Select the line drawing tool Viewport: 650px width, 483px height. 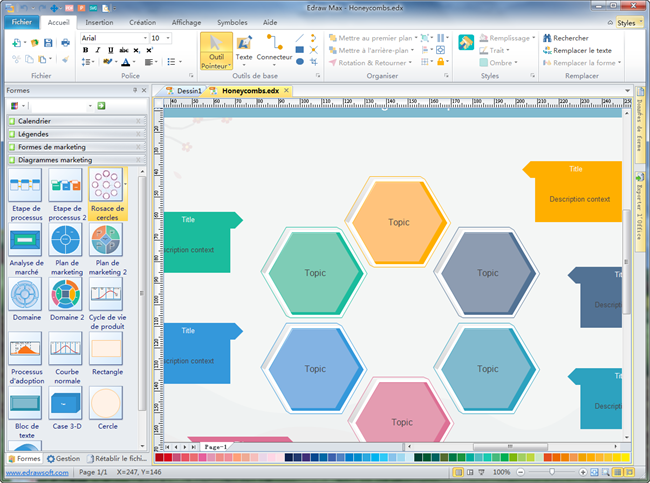click(300, 38)
